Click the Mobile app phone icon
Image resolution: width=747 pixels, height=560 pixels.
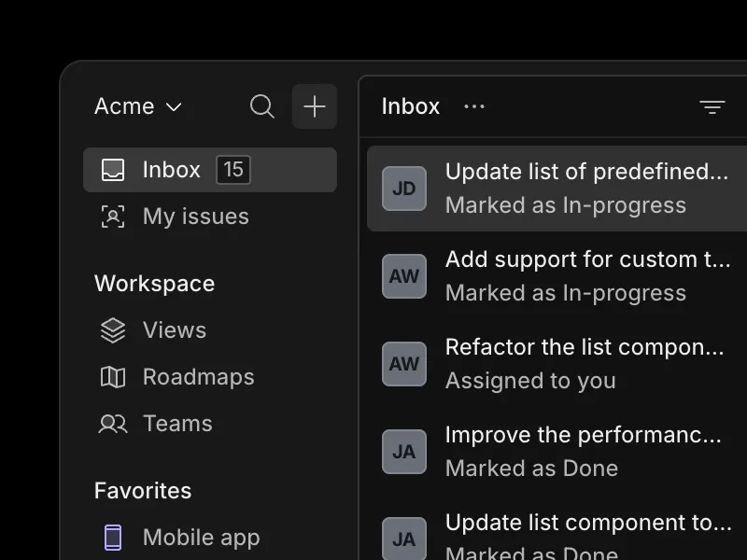click(x=113, y=538)
